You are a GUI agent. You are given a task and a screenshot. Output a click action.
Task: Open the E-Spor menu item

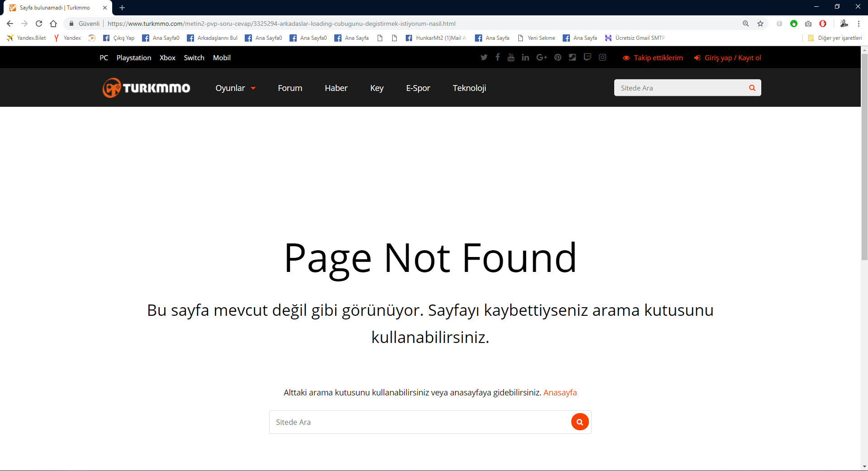tap(418, 88)
